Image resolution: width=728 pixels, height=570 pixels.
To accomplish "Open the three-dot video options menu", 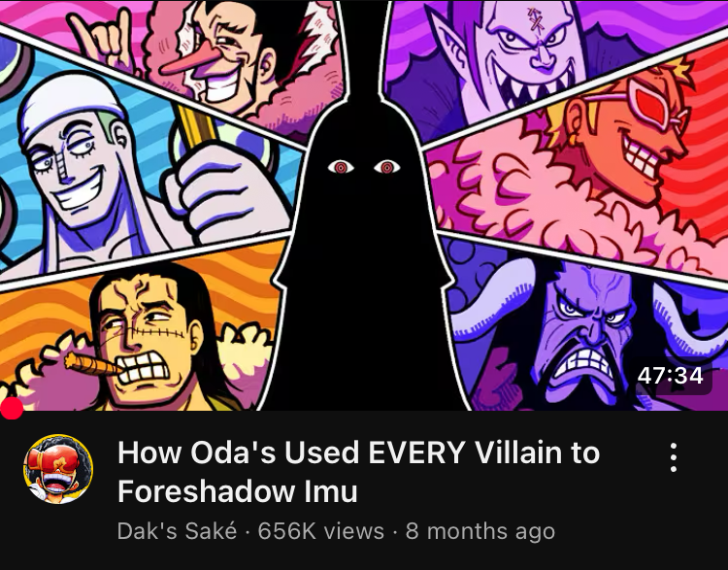I will tap(674, 457).
